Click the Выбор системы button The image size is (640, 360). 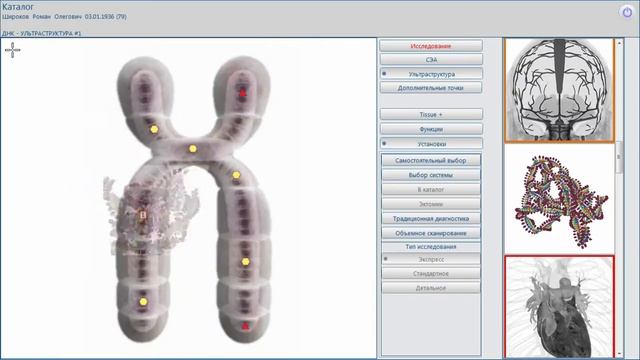pyautogui.click(x=431, y=175)
